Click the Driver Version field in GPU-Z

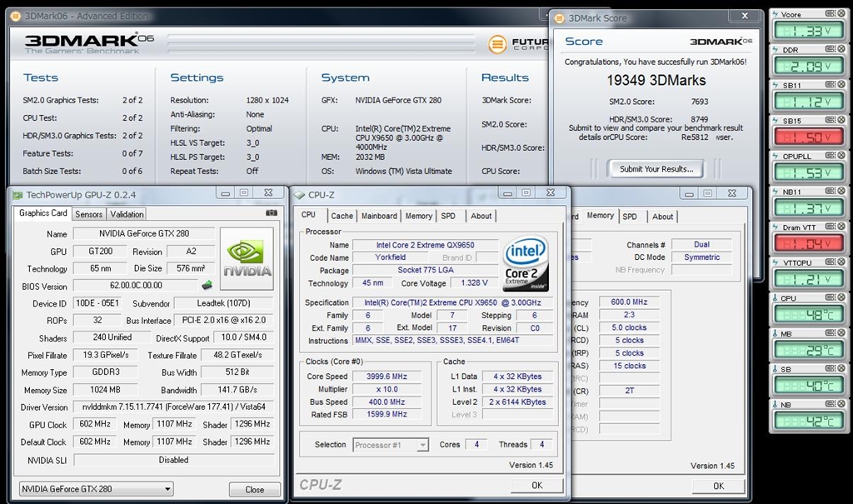pyautogui.click(x=173, y=407)
